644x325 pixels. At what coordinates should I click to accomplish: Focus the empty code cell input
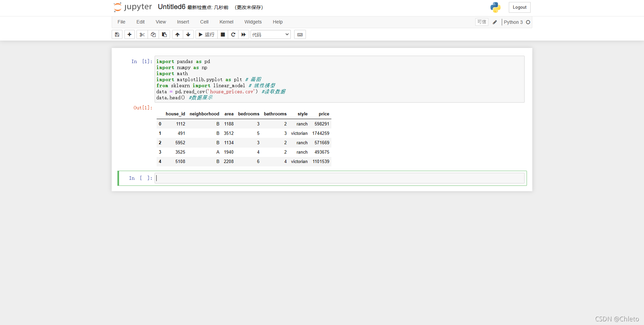[x=339, y=178]
